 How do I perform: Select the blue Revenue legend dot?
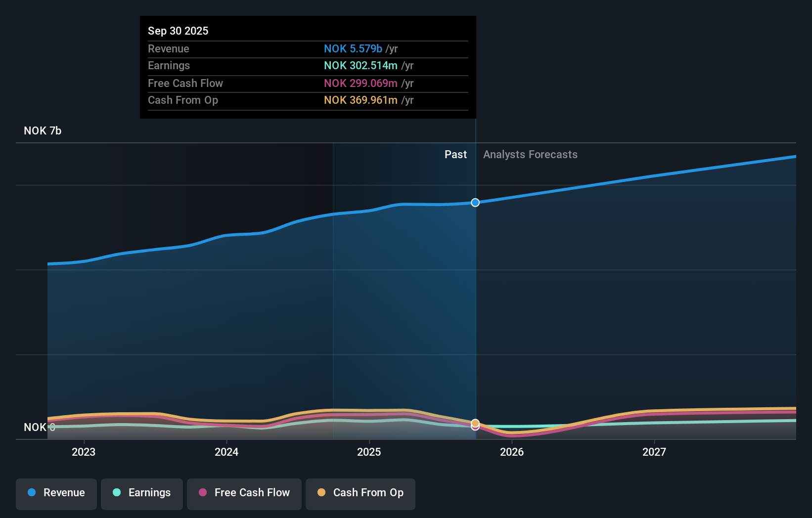coord(32,493)
